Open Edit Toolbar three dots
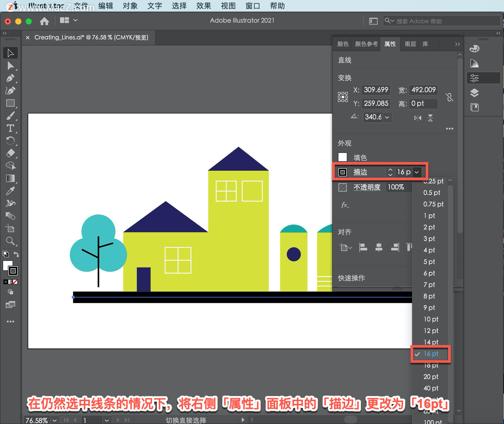The height and width of the screenshot is (424, 504). 10,322
